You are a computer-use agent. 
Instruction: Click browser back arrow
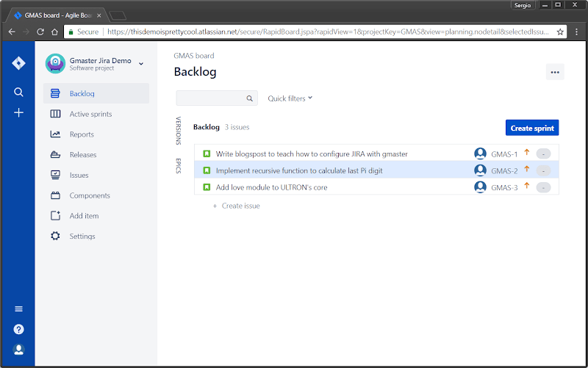[12, 32]
